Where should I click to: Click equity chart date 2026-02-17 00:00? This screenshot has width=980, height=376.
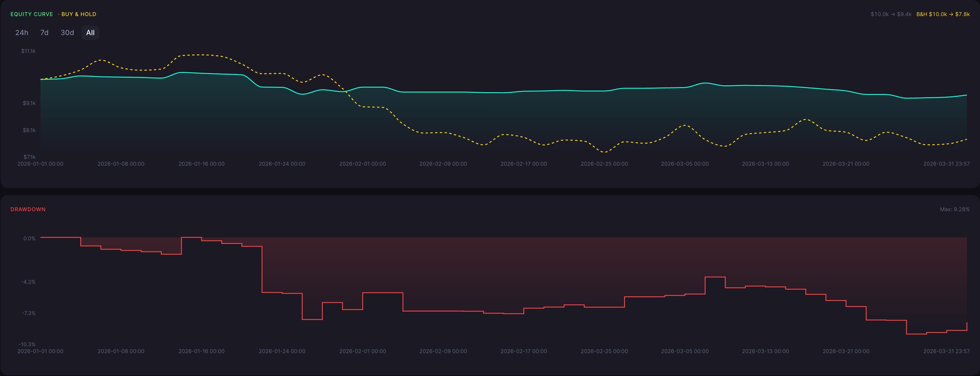[x=524, y=164]
